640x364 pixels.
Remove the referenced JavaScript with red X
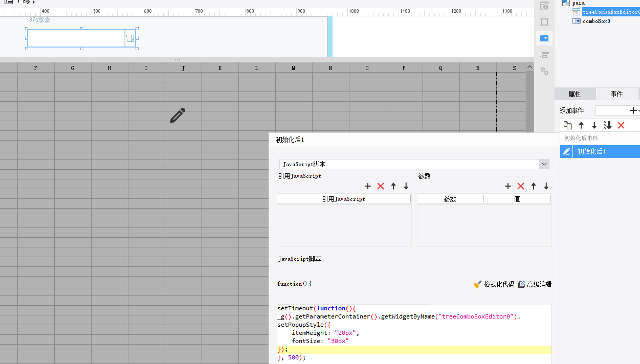pyautogui.click(x=381, y=186)
